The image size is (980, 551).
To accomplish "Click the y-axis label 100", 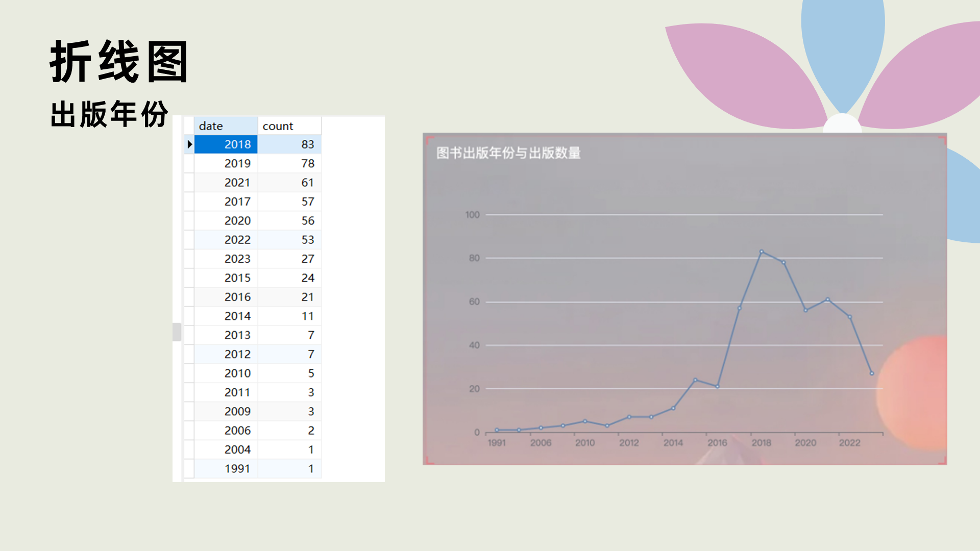I will (x=473, y=215).
